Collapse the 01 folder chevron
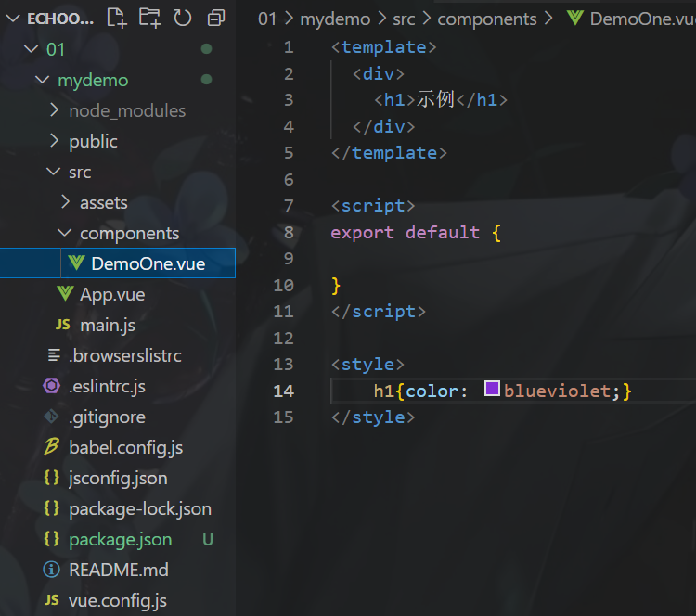Screen dimensions: 696x616 (31, 48)
